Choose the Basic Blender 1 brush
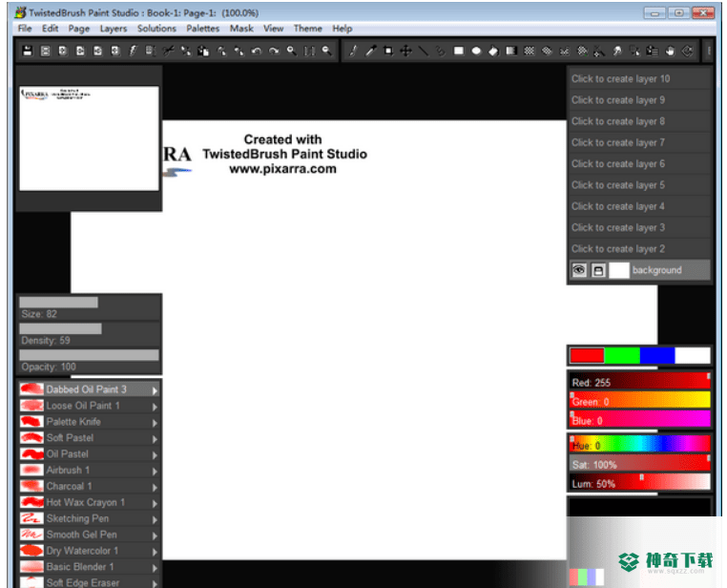 pos(89,567)
